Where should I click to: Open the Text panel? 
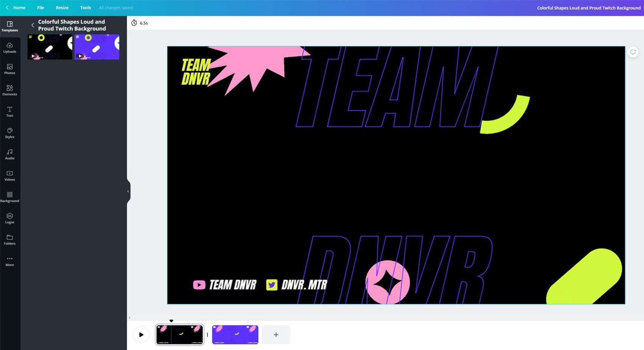point(9,112)
